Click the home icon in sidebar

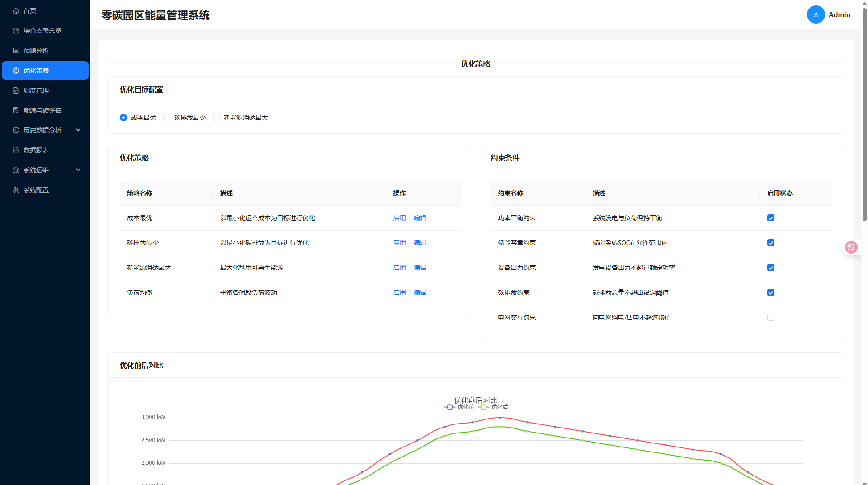tap(16, 11)
